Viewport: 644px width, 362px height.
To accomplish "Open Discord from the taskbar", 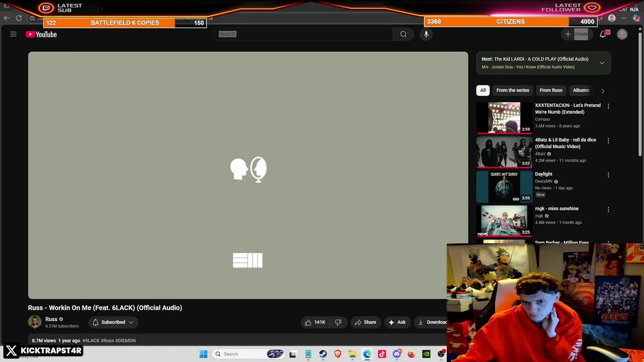I will click(396, 354).
